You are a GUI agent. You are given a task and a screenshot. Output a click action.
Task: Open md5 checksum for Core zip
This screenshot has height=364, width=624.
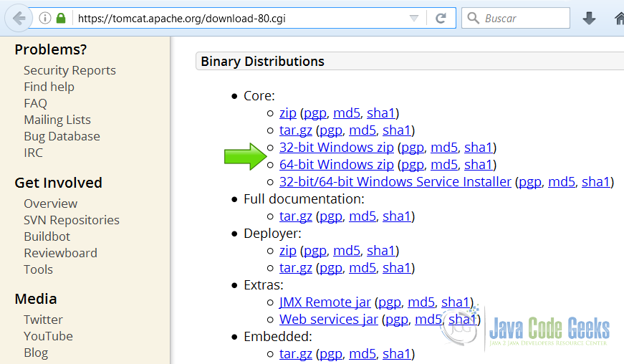pos(347,113)
